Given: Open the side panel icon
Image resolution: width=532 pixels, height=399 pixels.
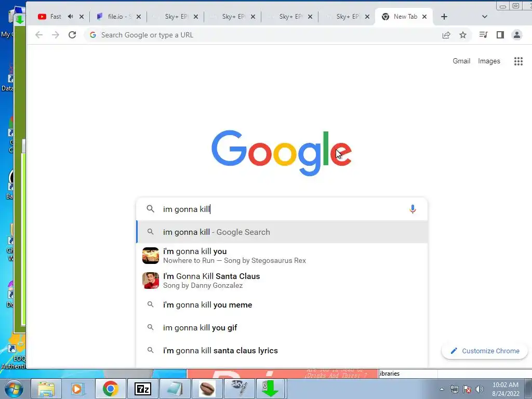Looking at the screenshot, I should pyautogui.click(x=500, y=35).
